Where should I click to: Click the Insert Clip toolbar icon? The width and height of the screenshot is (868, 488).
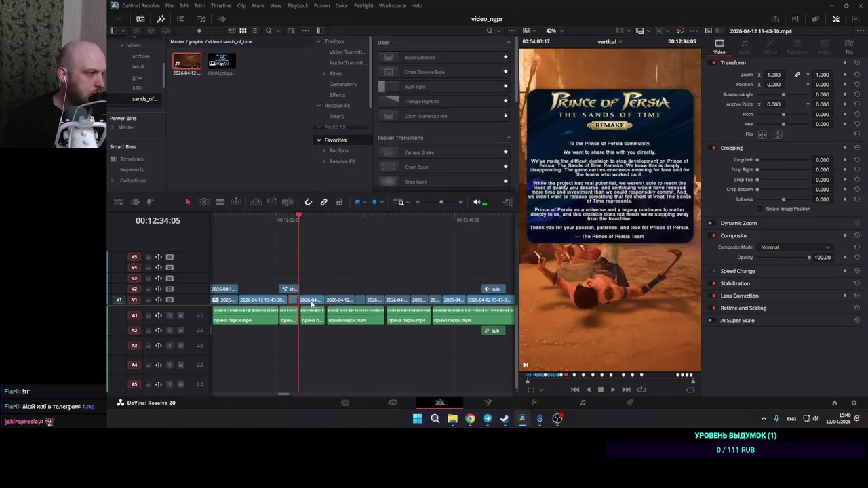pos(256,202)
